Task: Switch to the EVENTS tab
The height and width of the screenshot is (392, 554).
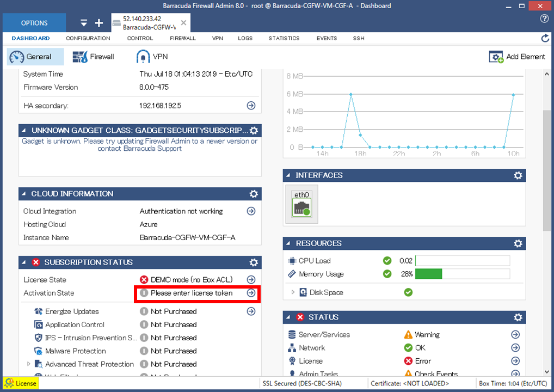Action: 327,38
